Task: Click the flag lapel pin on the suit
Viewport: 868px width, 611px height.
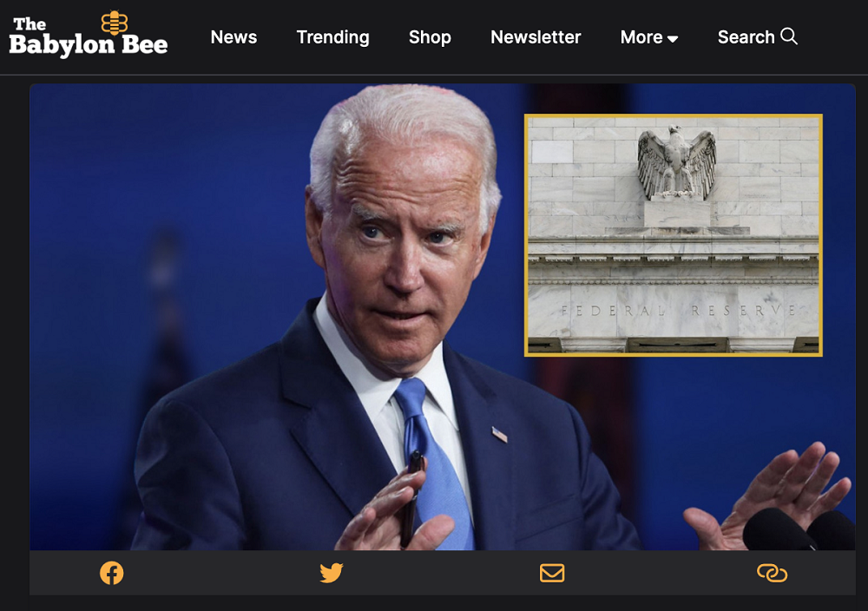Action: click(x=499, y=434)
